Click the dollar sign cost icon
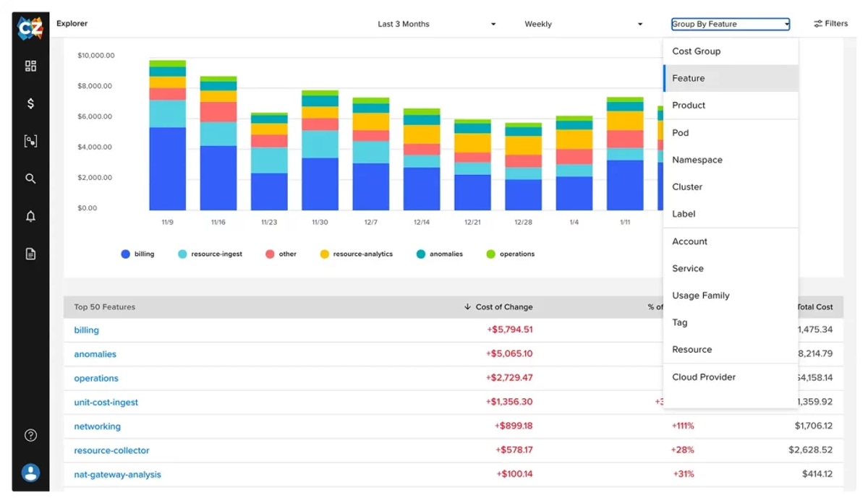The width and height of the screenshot is (868, 503). pyautogui.click(x=30, y=103)
